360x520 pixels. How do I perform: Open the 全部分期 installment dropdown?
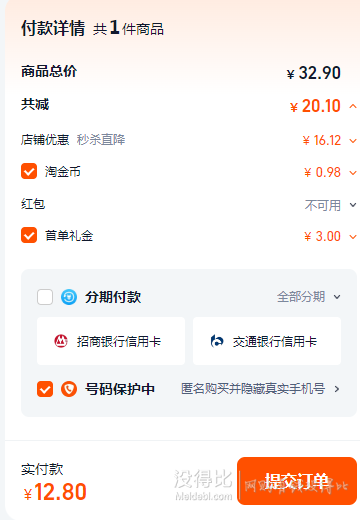[x=309, y=297]
